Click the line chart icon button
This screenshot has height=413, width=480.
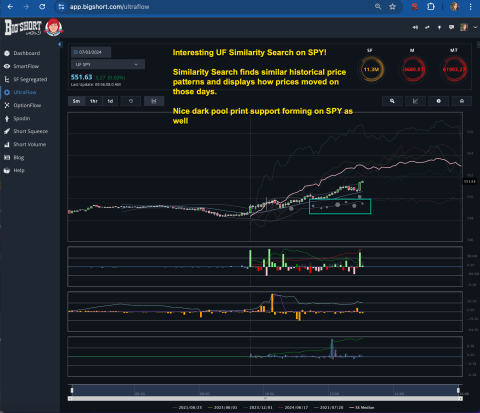click(x=415, y=101)
